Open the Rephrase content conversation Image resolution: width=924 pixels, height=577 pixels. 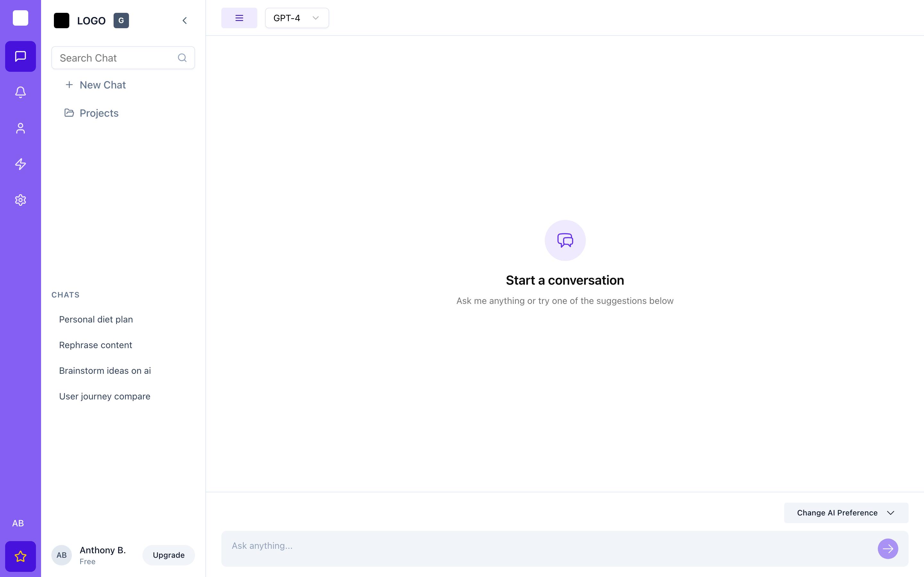coord(96,345)
